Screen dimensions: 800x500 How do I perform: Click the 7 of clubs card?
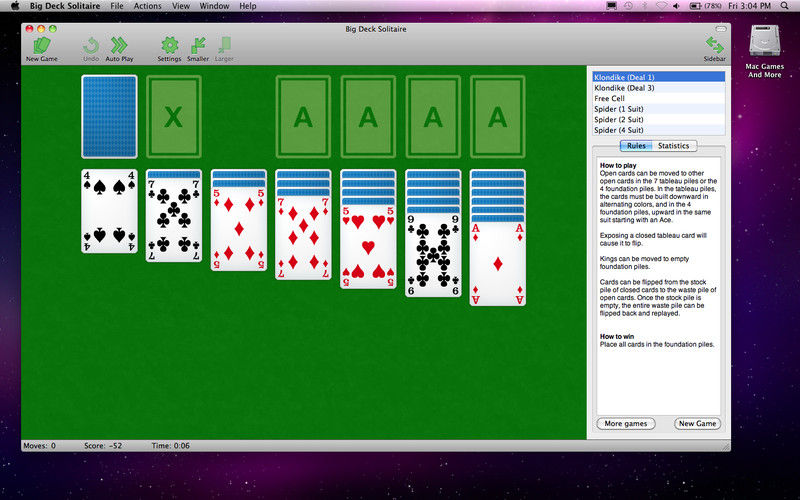(174, 220)
